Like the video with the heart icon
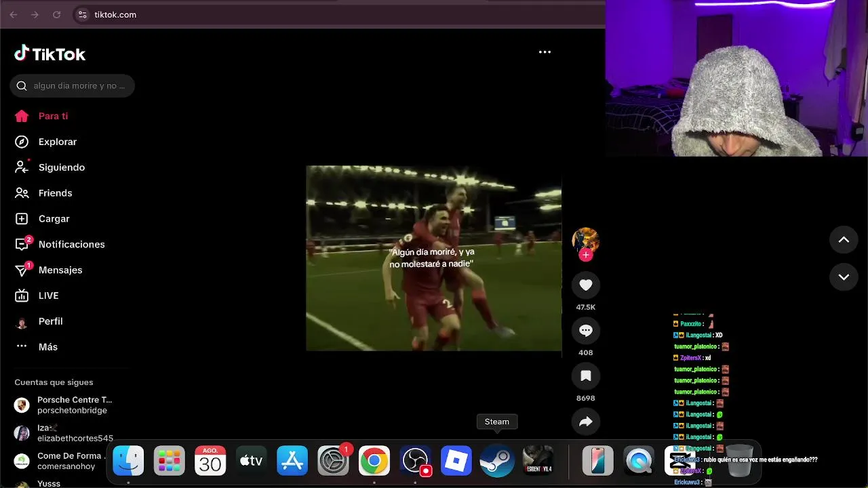Image resolution: width=868 pixels, height=488 pixels. (x=586, y=285)
